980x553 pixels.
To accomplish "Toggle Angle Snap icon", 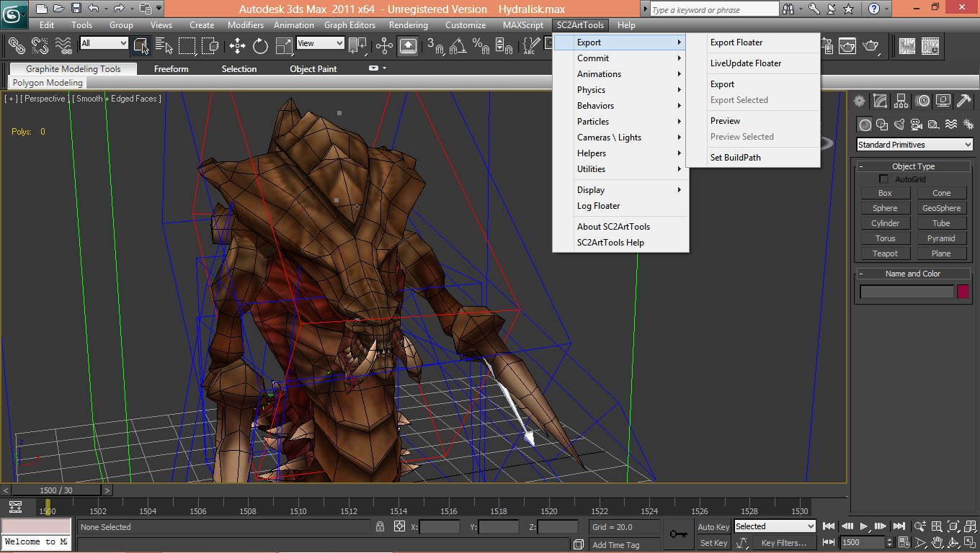I will click(x=458, y=45).
